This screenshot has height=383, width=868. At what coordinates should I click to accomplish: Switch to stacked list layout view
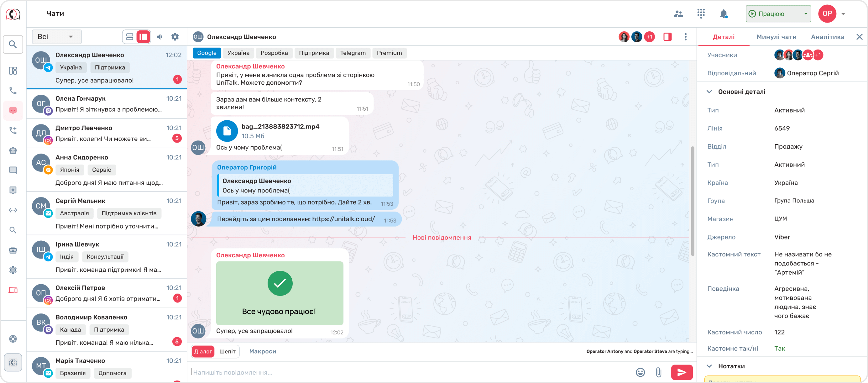(130, 37)
